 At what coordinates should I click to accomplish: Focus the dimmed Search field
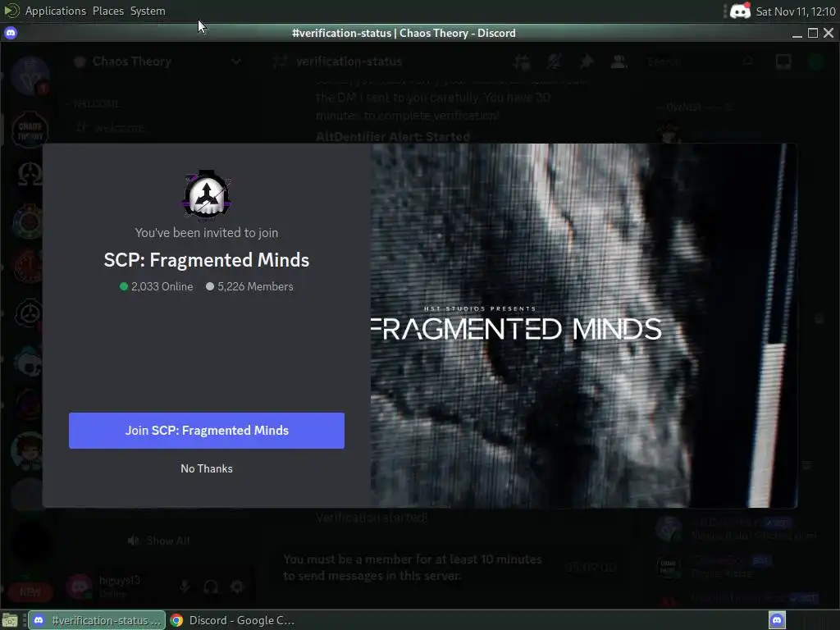click(x=701, y=62)
